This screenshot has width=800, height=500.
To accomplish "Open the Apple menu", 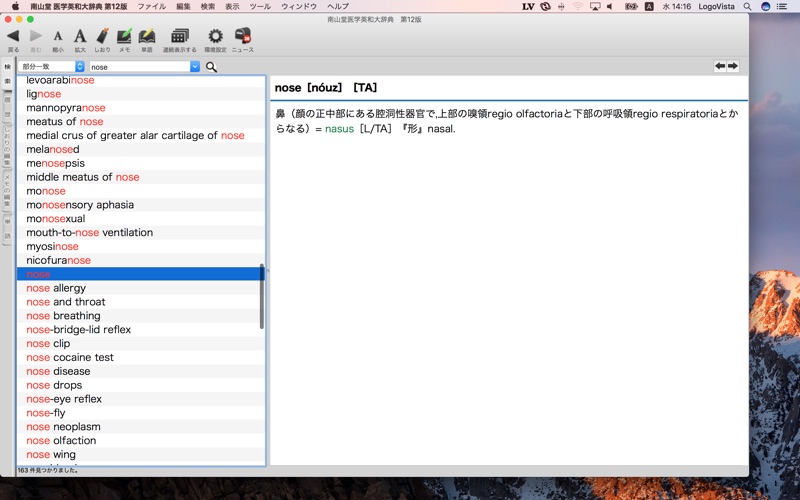I will point(15,6).
